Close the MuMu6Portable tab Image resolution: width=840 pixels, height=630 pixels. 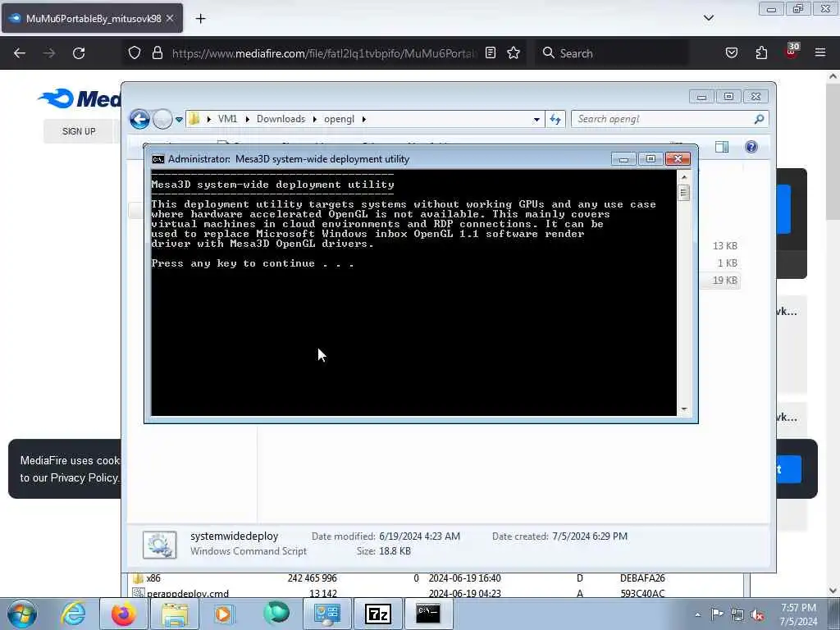point(170,18)
